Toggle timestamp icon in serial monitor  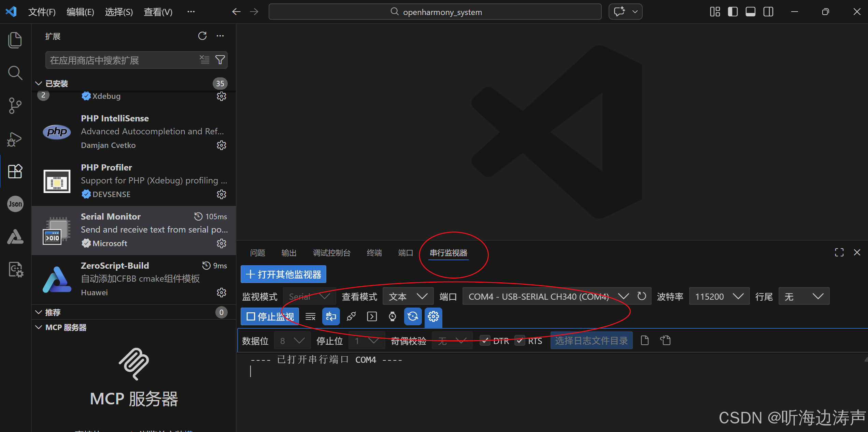[x=393, y=317]
